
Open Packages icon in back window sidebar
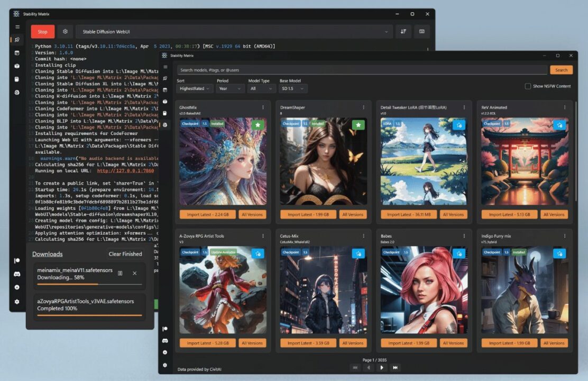(17, 53)
